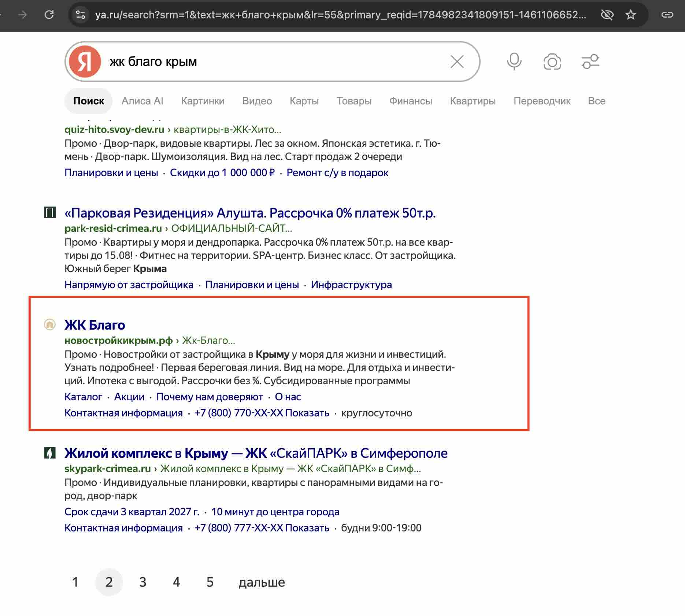The width and height of the screenshot is (685, 616).
Task: Click the СкайПАРК result favicon
Action: (x=50, y=453)
